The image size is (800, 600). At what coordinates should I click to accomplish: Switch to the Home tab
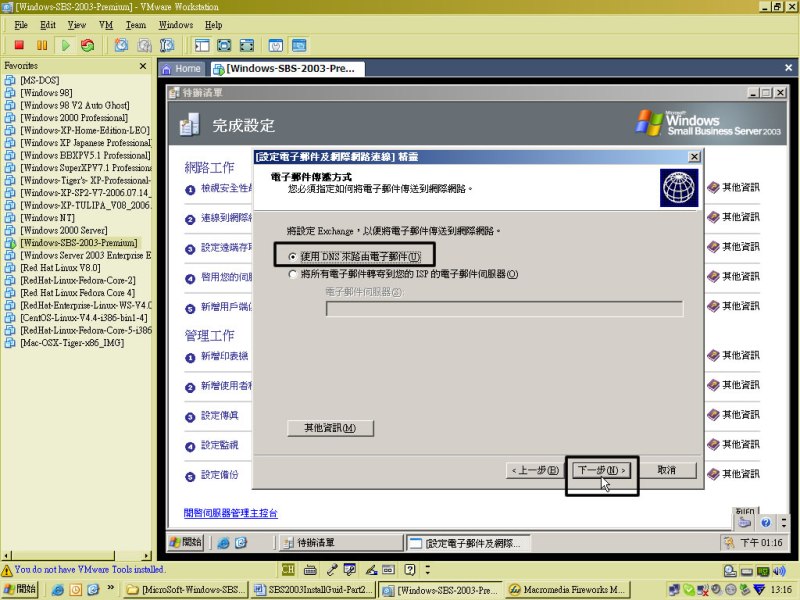tap(182, 69)
